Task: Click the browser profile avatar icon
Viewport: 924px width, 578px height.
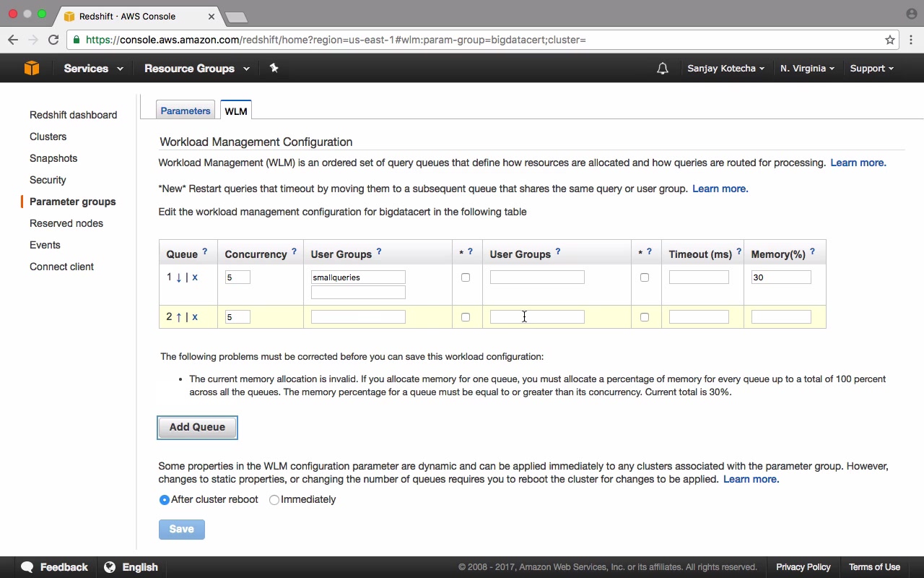Action: click(x=911, y=14)
